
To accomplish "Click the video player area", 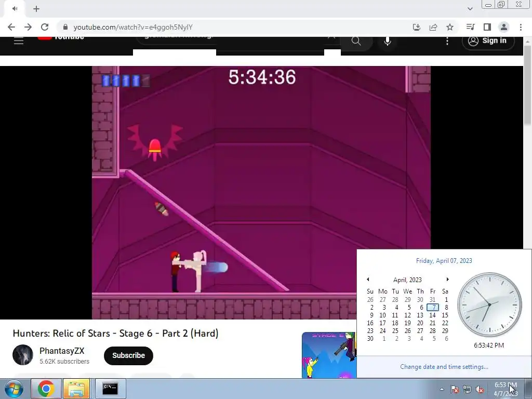I will [261, 192].
